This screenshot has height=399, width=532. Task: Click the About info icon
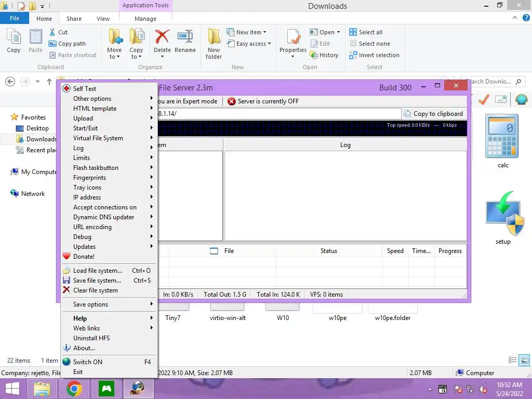point(66,348)
